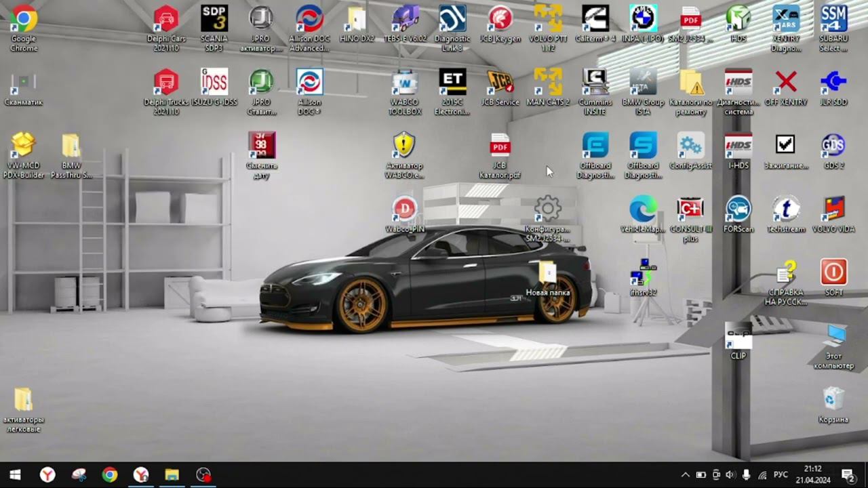868x488 pixels.
Task: Open BMW PassThru folder
Action: pos(71,155)
